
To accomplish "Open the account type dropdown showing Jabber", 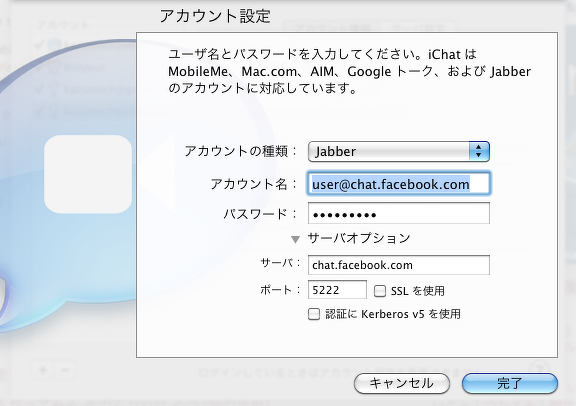I will 399,151.
